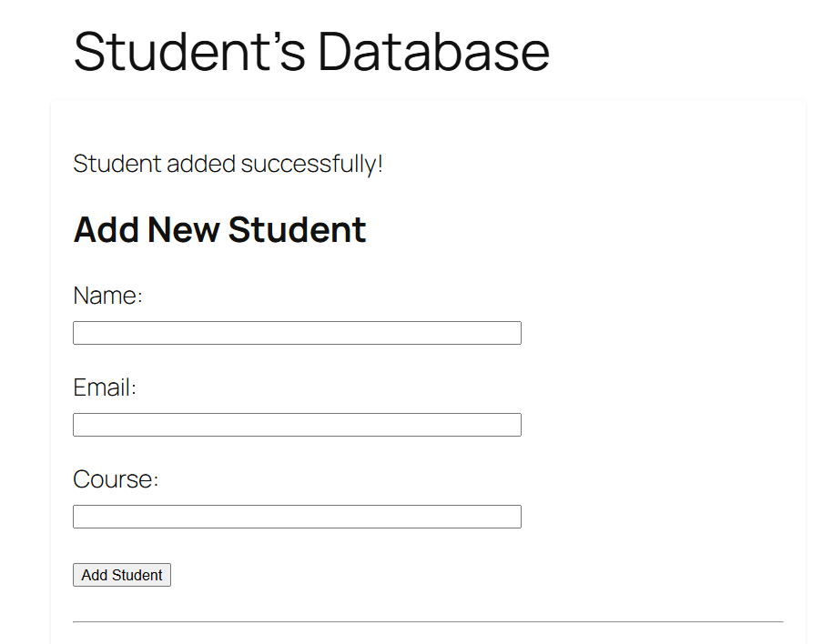The width and height of the screenshot is (822, 644).
Task: Click the word "Student's" in the title
Action: coord(189,52)
